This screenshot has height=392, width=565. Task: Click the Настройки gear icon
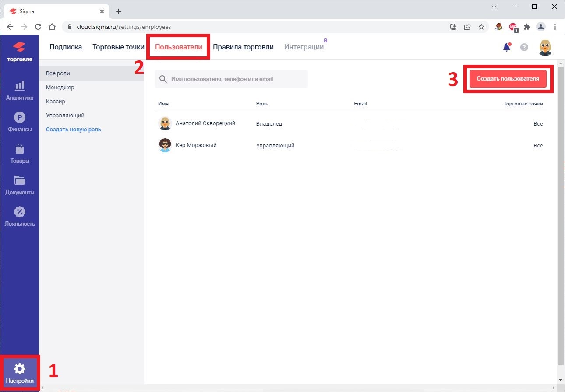(20, 369)
